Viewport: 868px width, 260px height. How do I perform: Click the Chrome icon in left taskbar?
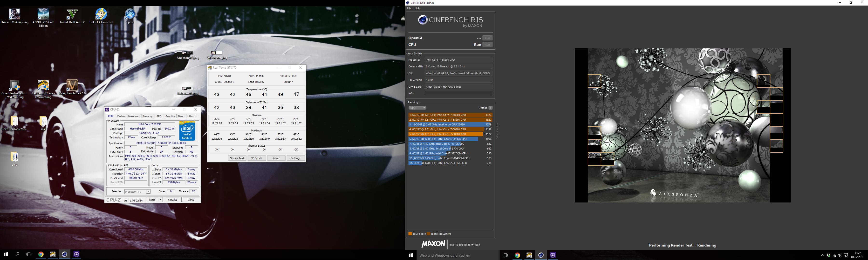(41, 254)
